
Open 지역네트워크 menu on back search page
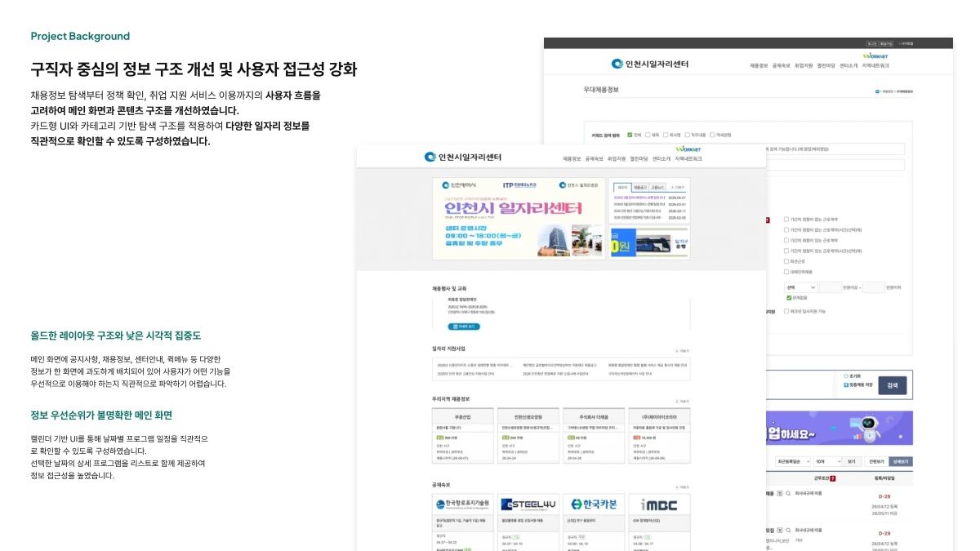[875, 65]
